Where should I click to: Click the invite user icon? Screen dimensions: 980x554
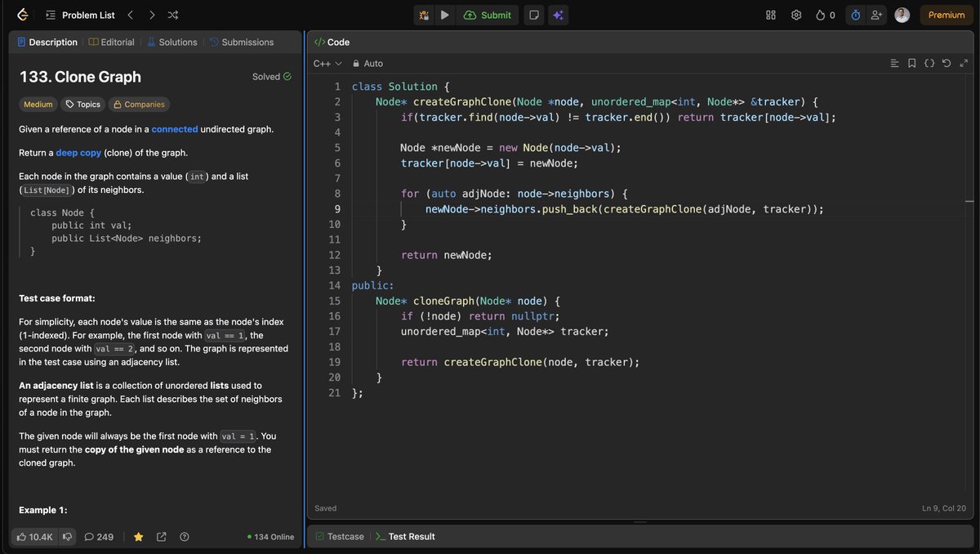click(877, 15)
